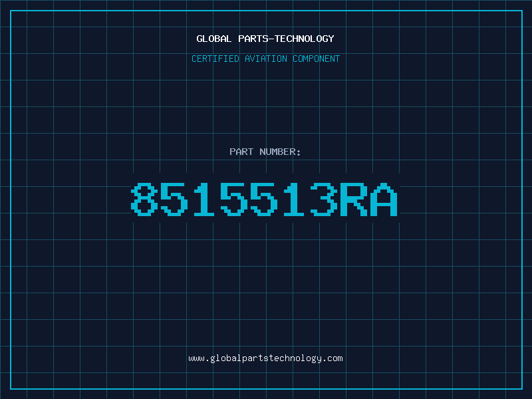
Task: Click 'globalpartstechnology' in the website address
Action: [266, 358]
